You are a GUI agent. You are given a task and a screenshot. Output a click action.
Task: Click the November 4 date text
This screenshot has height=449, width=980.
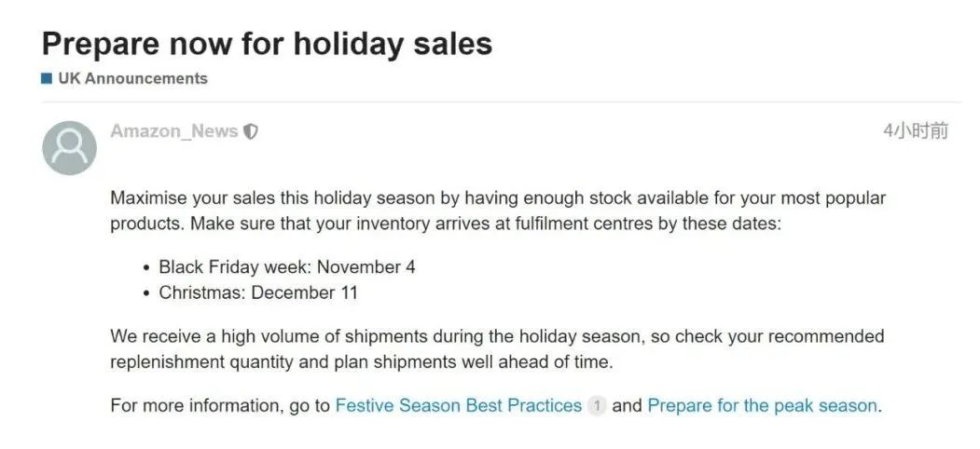(366, 266)
